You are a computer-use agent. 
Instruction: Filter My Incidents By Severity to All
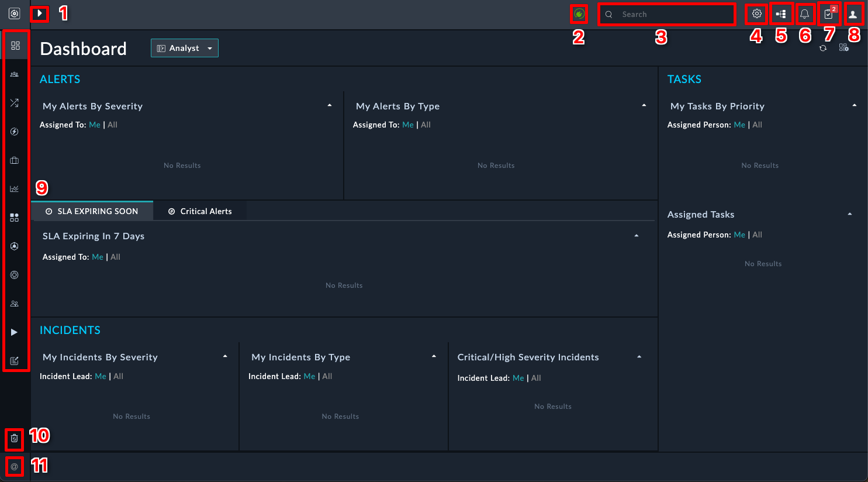pyautogui.click(x=119, y=376)
